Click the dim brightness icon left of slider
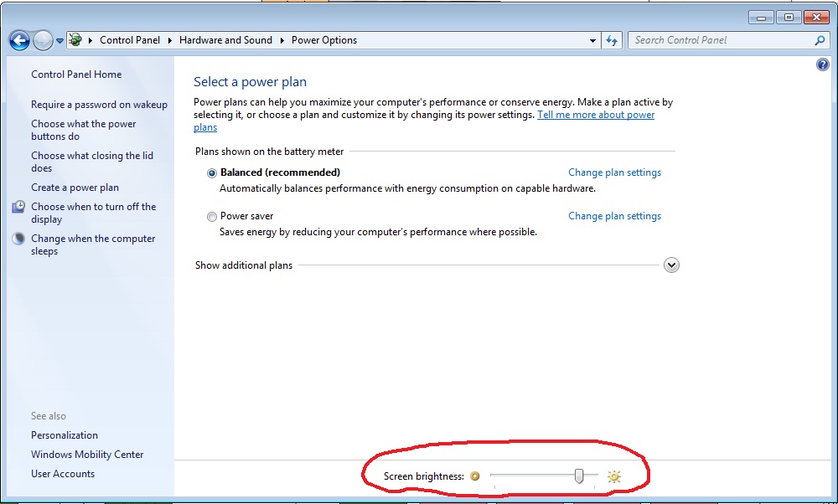The height and width of the screenshot is (504, 838). [475, 476]
